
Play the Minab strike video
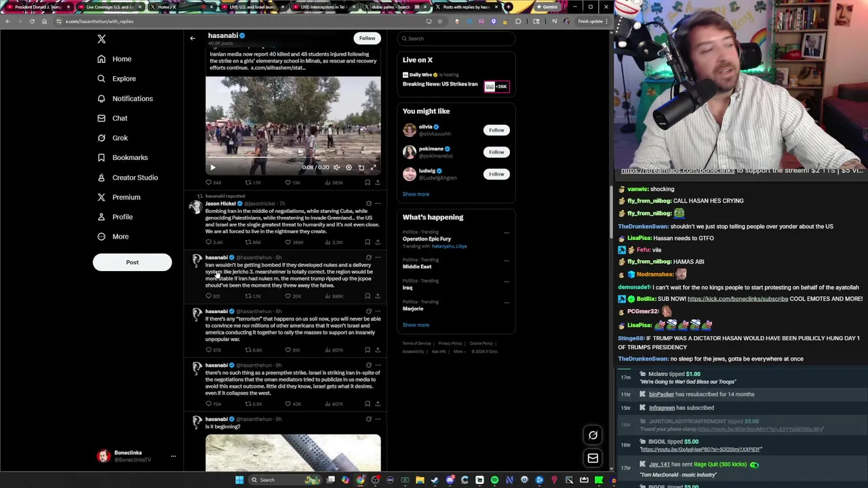[x=212, y=167]
